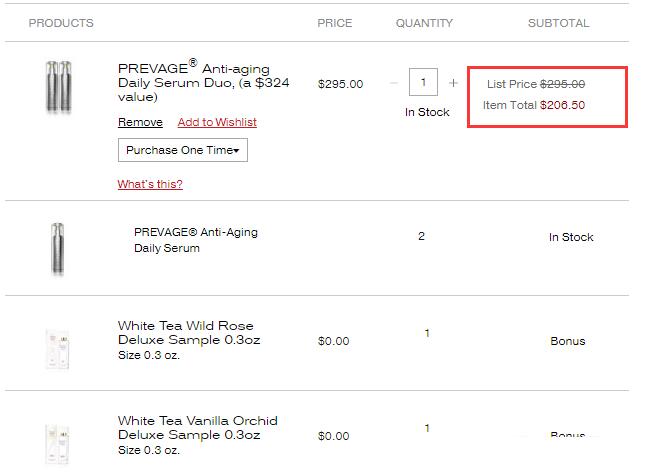This screenshot has height=475, width=655.
Task: Click the QUANTITY column header
Action: [x=424, y=23]
